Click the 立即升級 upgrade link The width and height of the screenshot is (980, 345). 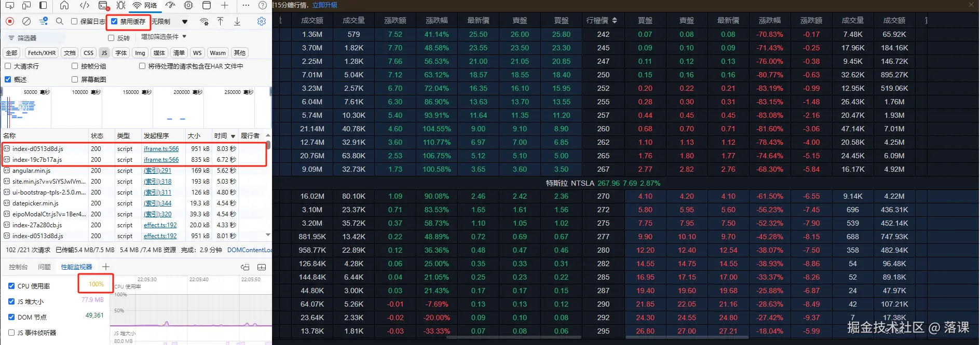click(x=325, y=5)
